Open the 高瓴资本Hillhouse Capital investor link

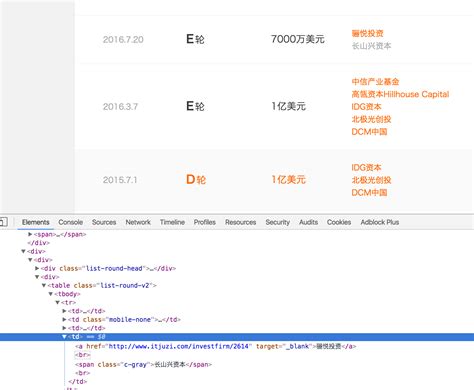(400, 94)
